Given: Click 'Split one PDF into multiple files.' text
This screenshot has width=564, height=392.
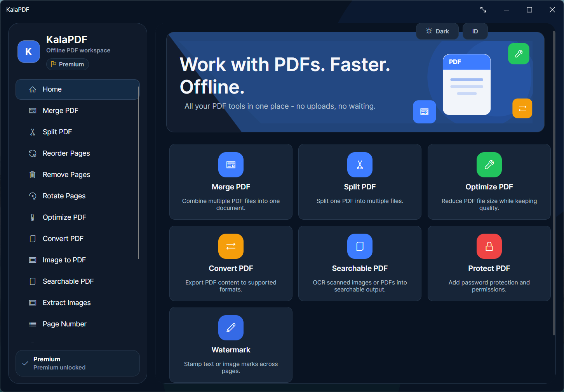Looking at the screenshot, I should tap(360, 201).
